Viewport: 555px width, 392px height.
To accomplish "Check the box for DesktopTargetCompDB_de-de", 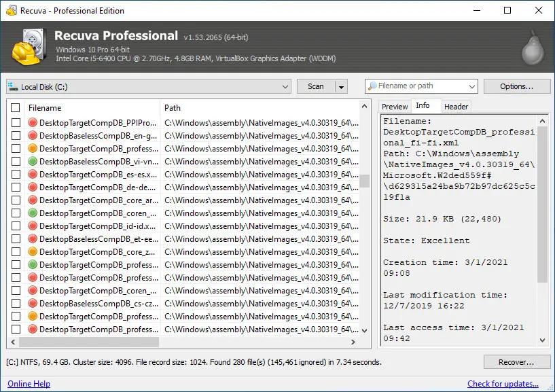I will click(16, 188).
